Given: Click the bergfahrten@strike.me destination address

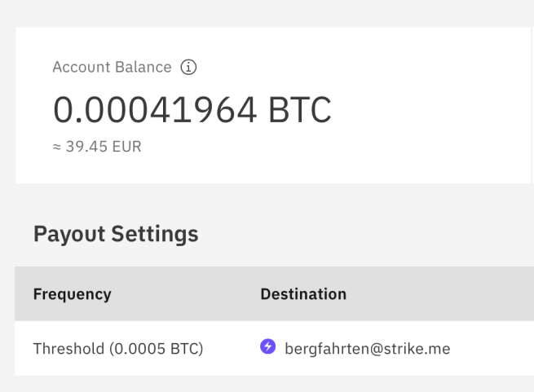Looking at the screenshot, I should click(367, 349).
